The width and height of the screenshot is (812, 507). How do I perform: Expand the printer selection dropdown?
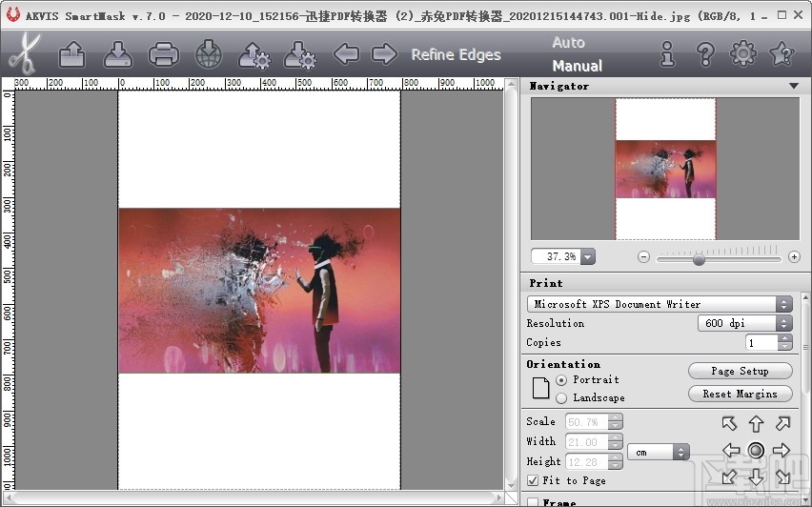pos(783,304)
